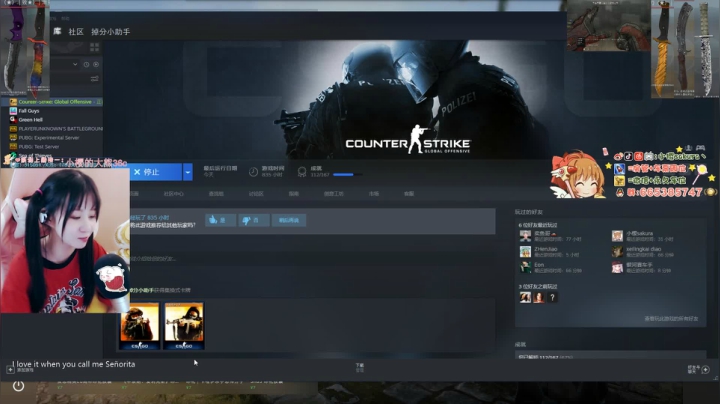
Task: Open friends and chat plus icon
Action: point(706,369)
